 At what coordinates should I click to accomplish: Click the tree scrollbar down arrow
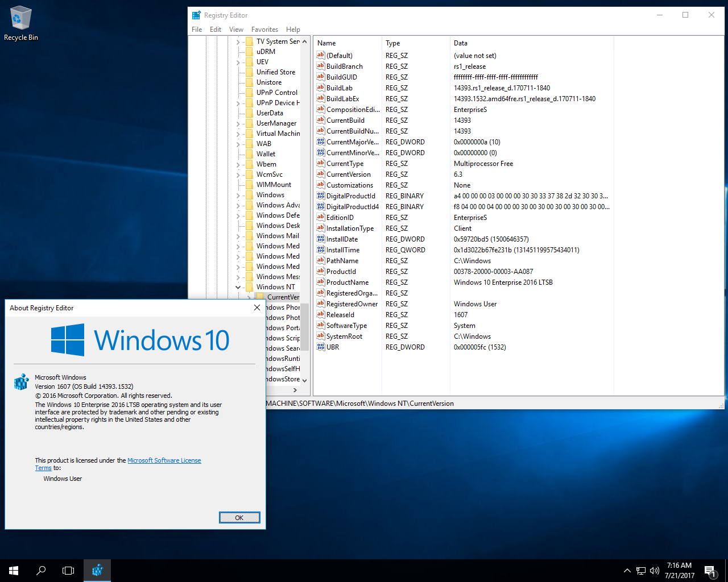click(x=305, y=380)
